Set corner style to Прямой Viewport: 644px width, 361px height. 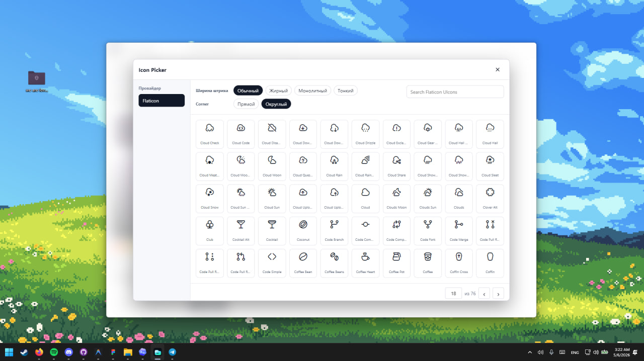click(246, 104)
